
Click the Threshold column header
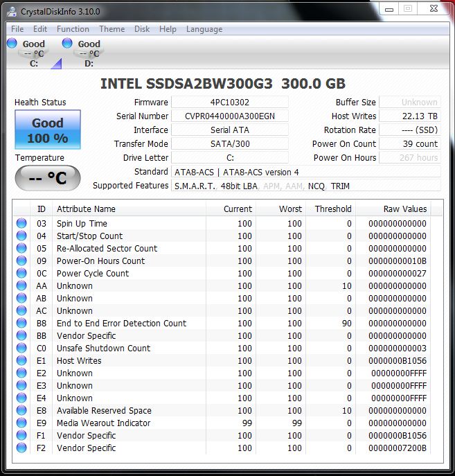(x=331, y=209)
